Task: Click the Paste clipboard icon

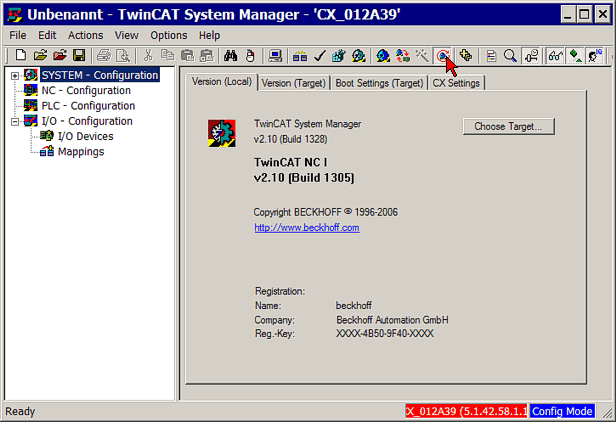Action: [x=187, y=56]
